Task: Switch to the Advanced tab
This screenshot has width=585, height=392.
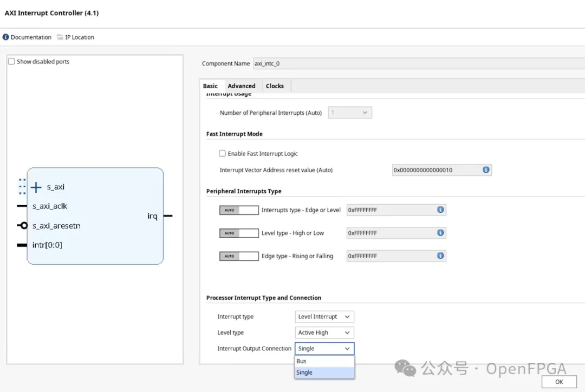Action: point(241,86)
